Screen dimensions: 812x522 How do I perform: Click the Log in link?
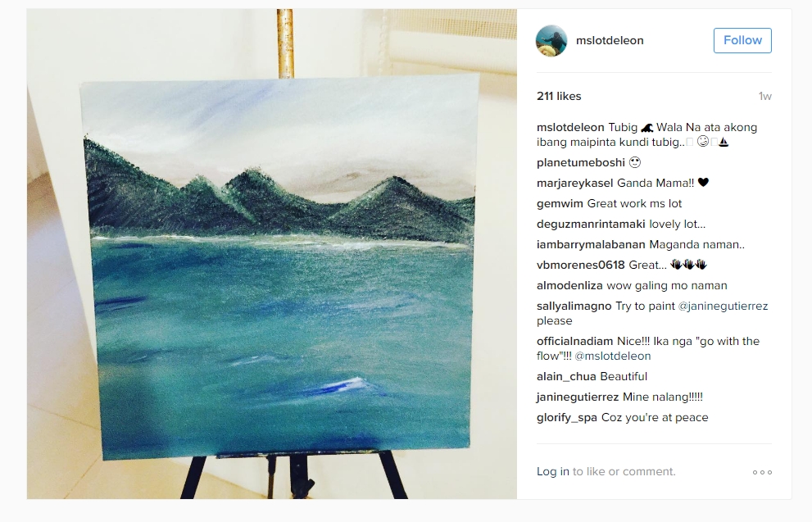pyautogui.click(x=552, y=472)
